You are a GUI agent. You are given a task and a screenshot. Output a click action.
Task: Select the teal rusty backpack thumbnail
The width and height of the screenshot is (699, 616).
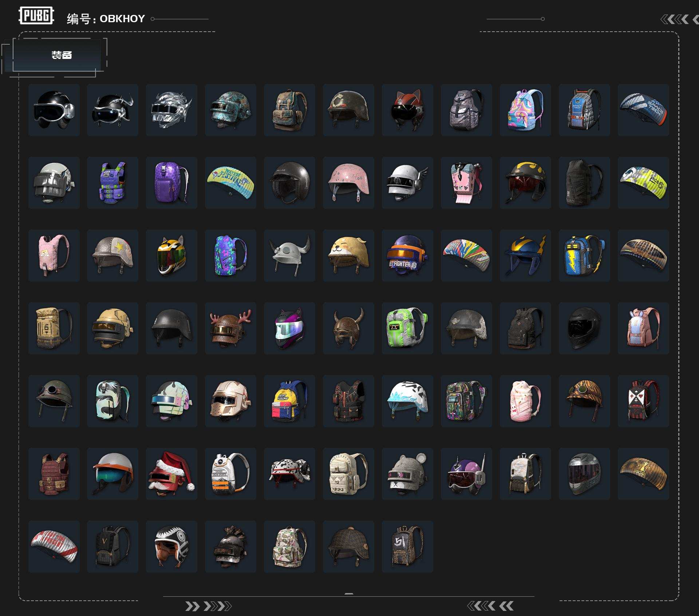[x=289, y=110]
